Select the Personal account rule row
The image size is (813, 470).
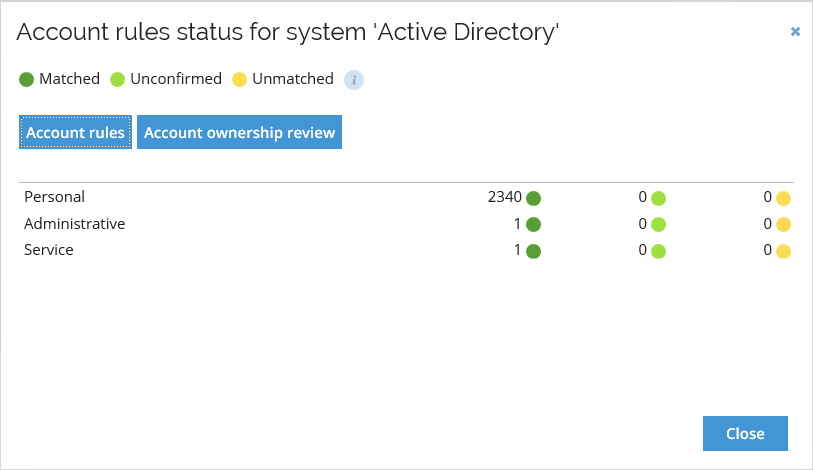point(406,197)
